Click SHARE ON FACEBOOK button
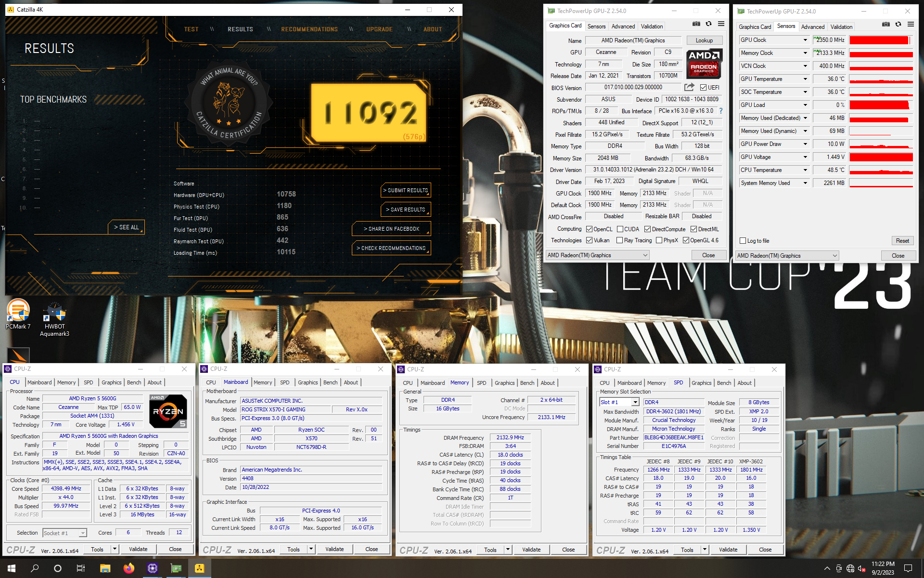 (x=391, y=229)
